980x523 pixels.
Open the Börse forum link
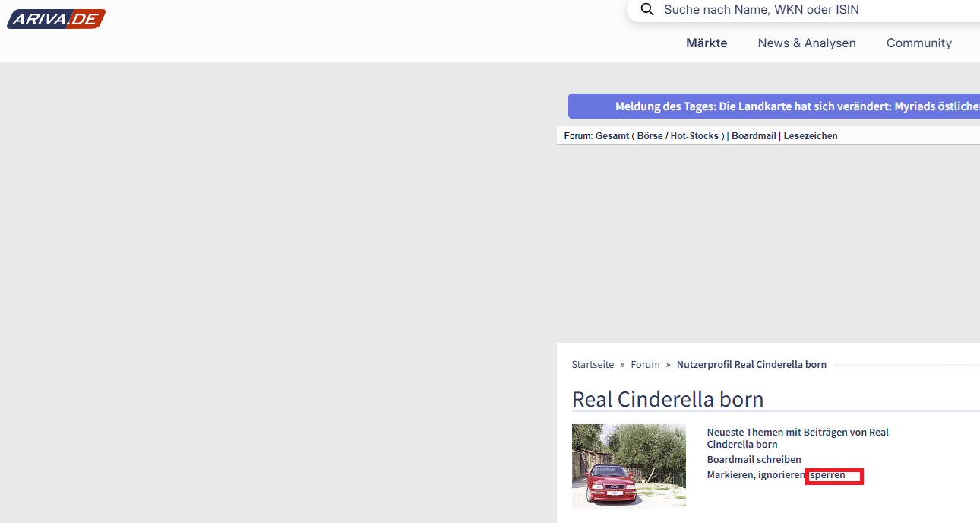(x=651, y=136)
